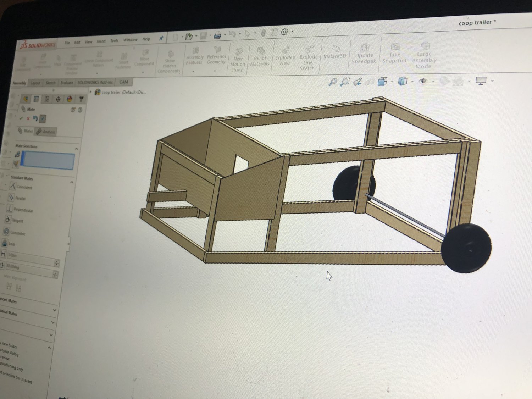The height and width of the screenshot is (399, 532).
Task: Open the DimXpertManager crosshair tab icon
Action: pyautogui.click(x=58, y=99)
